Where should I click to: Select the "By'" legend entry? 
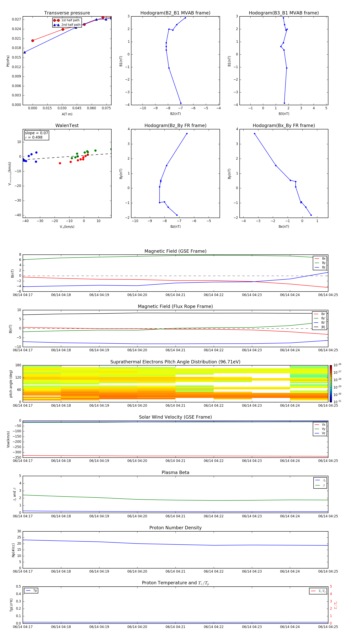(x=320, y=318)
